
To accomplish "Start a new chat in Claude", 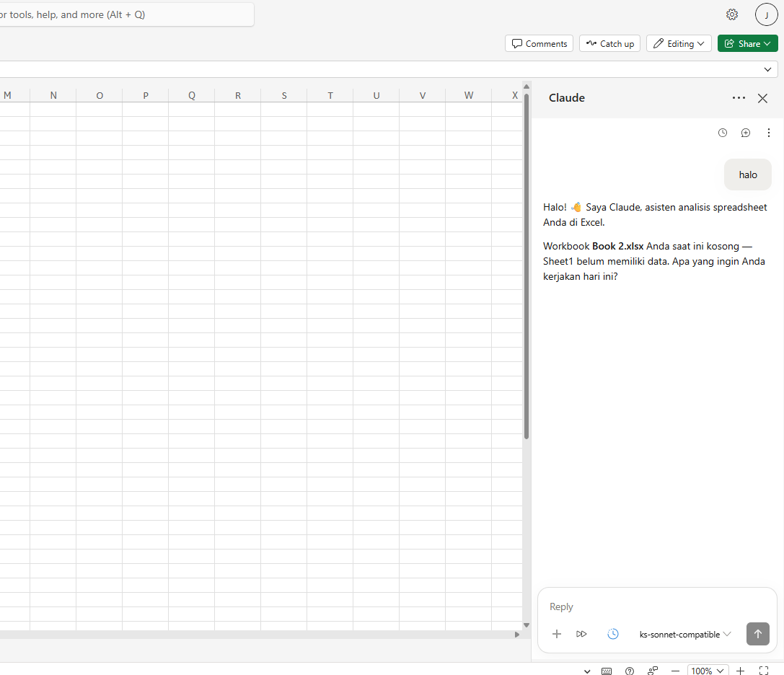I will click(746, 133).
